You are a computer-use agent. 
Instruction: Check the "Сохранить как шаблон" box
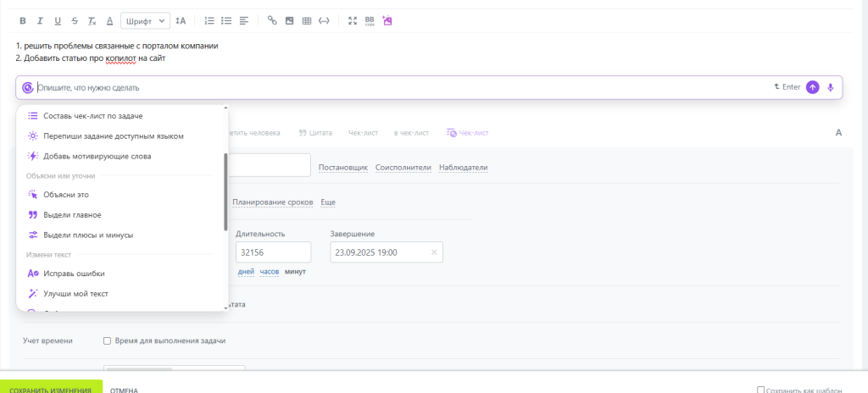tap(760, 390)
